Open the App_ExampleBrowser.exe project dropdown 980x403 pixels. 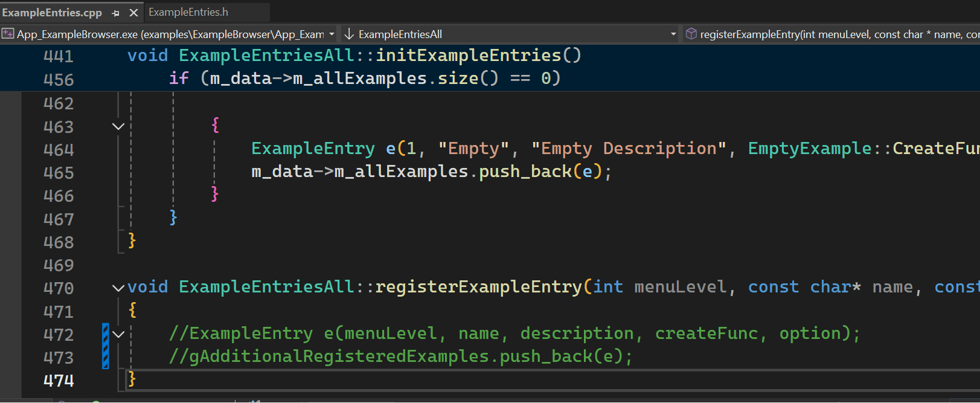pyautogui.click(x=331, y=34)
